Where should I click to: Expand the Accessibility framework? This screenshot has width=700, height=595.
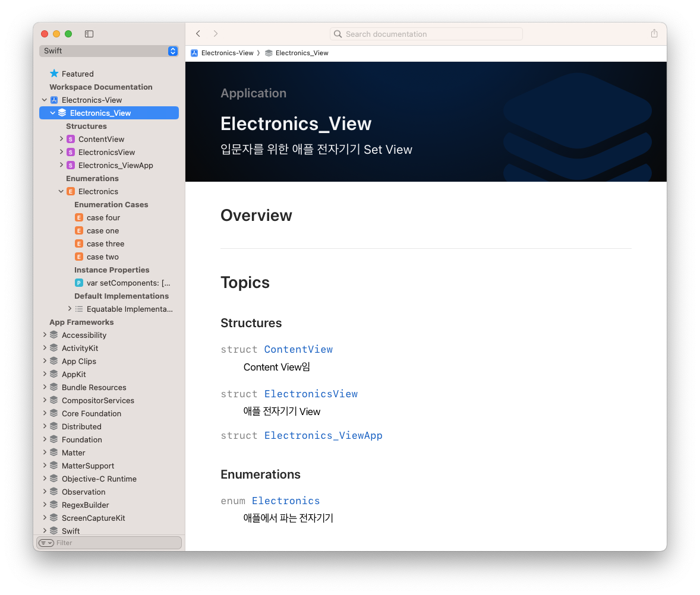(45, 334)
